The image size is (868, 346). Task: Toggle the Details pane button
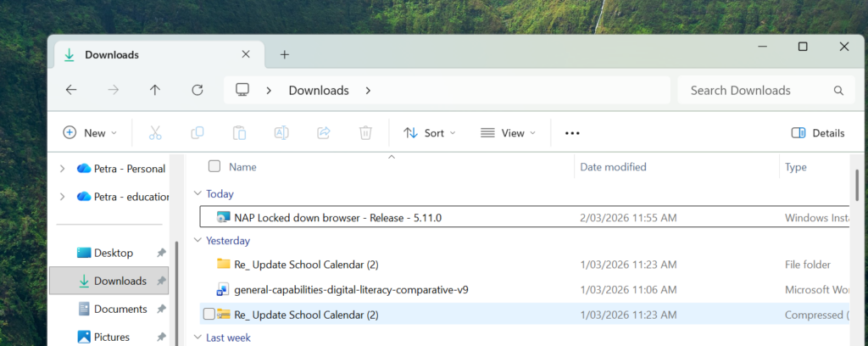[x=817, y=132]
